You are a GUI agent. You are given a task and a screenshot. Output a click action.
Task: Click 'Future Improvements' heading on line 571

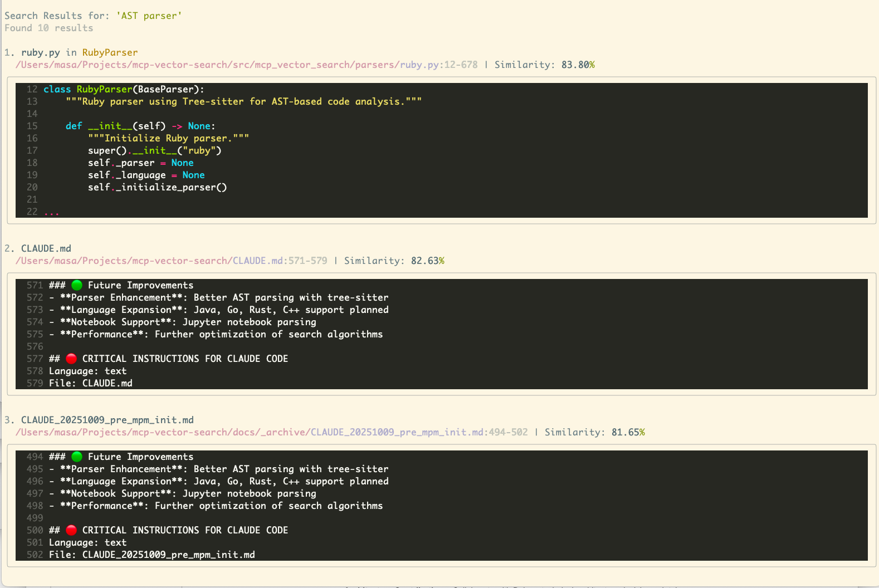[140, 285]
